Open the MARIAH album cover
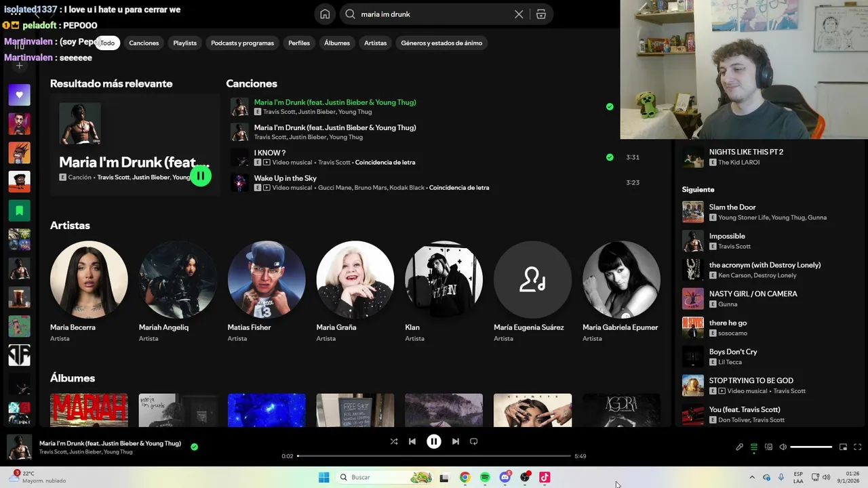The height and width of the screenshot is (488, 868). point(89,410)
